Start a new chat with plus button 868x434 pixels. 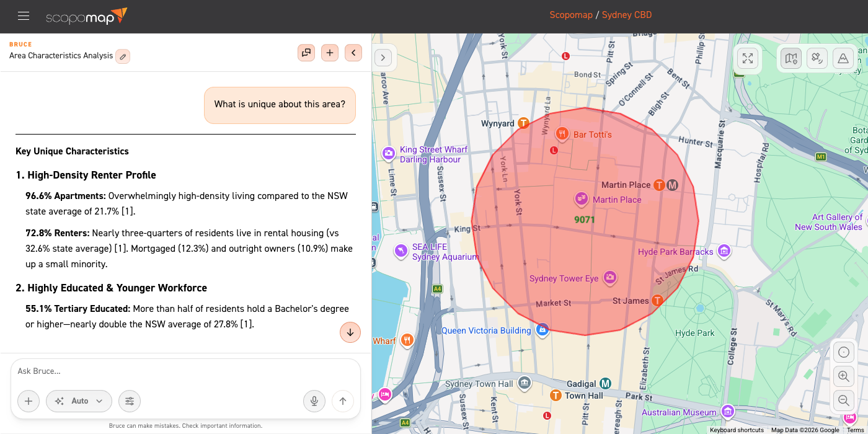pos(330,53)
